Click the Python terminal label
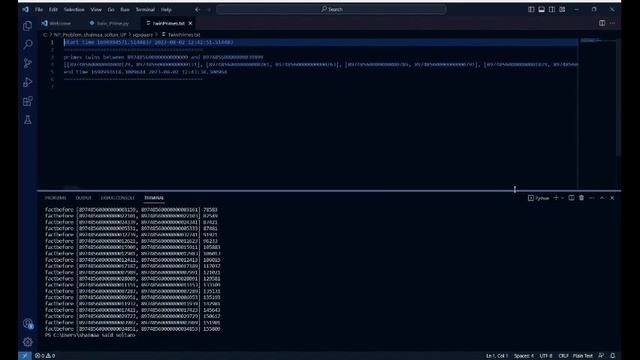 (x=538, y=198)
